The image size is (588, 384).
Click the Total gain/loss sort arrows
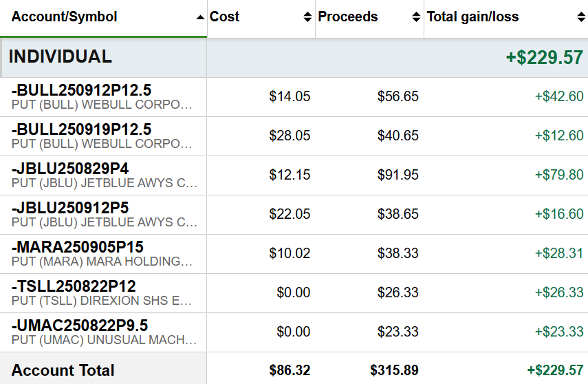point(581,17)
